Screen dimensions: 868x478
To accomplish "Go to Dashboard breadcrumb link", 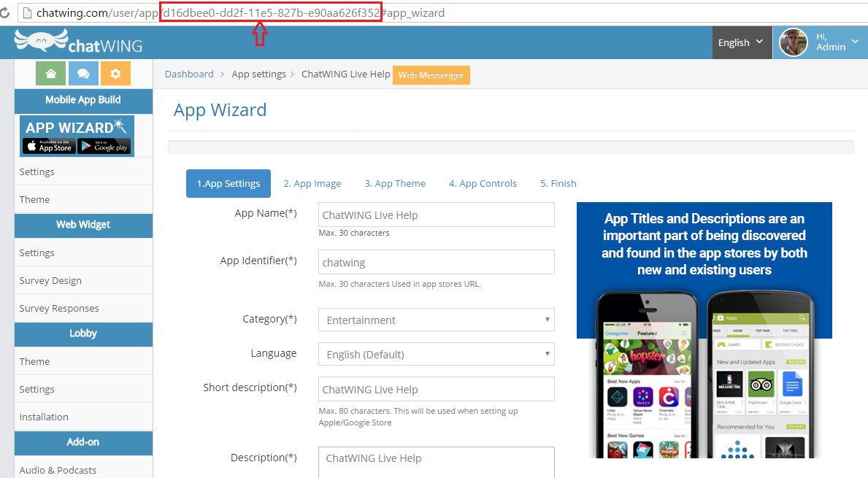I will [x=189, y=74].
